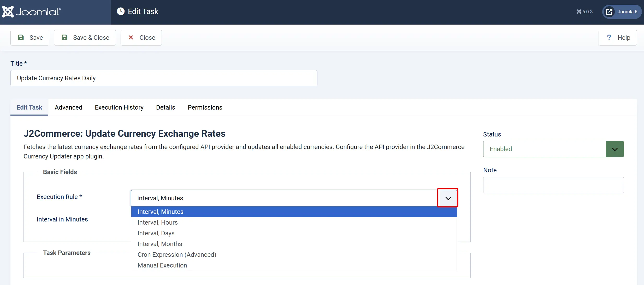Click the Save button

[x=30, y=38]
